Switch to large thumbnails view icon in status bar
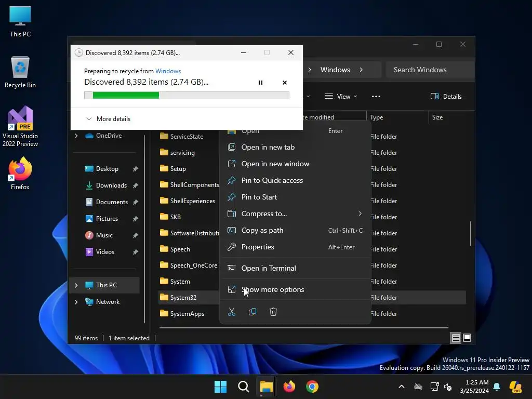Viewport: 532px width, 399px height. point(467,338)
